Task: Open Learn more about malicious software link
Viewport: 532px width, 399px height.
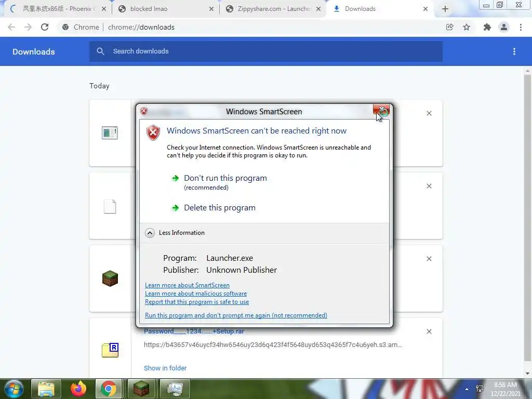Action: [196, 294]
